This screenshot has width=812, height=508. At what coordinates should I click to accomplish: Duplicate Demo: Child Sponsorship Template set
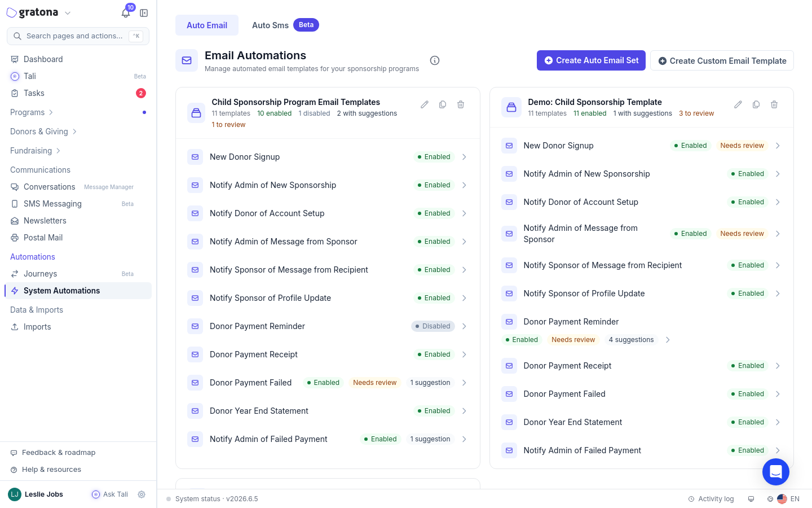tap(756, 104)
